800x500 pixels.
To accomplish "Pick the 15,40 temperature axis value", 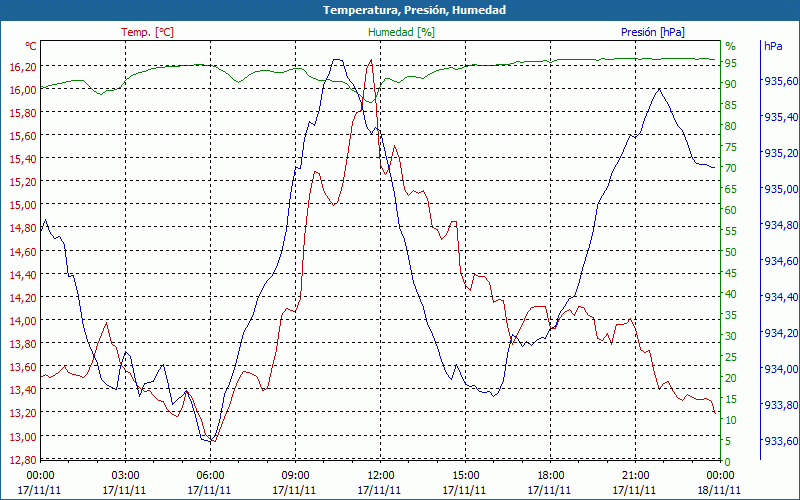I will click(x=23, y=159).
